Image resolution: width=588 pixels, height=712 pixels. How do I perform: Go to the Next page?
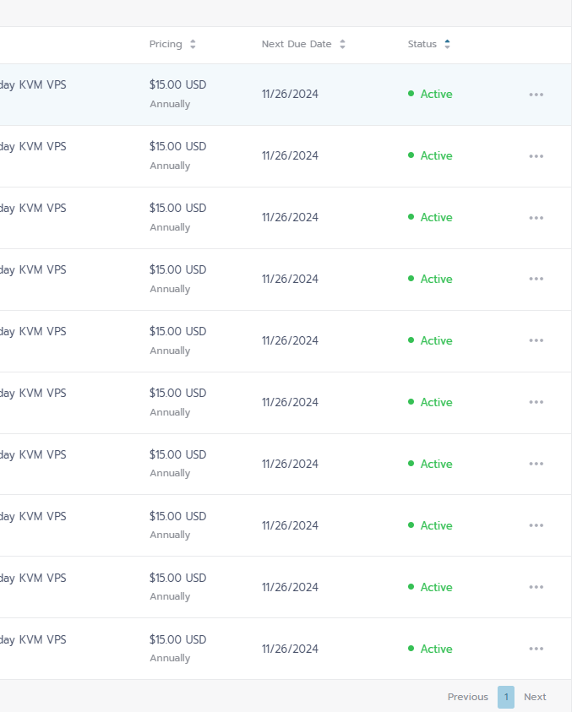[535, 697]
